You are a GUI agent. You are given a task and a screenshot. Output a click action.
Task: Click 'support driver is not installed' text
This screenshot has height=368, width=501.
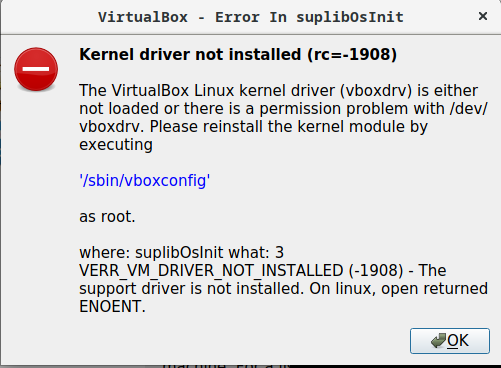coord(192,289)
